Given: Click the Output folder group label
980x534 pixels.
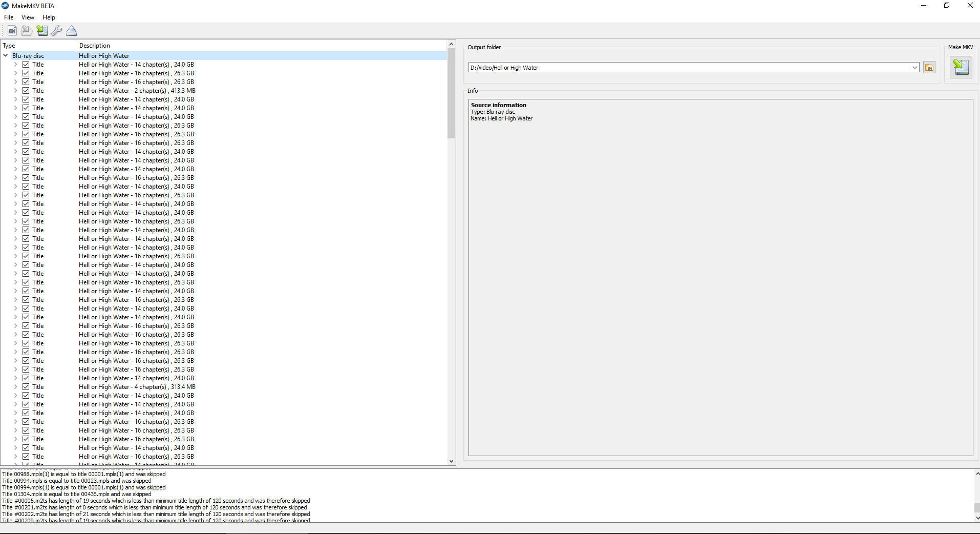Looking at the screenshot, I should click(x=484, y=47).
